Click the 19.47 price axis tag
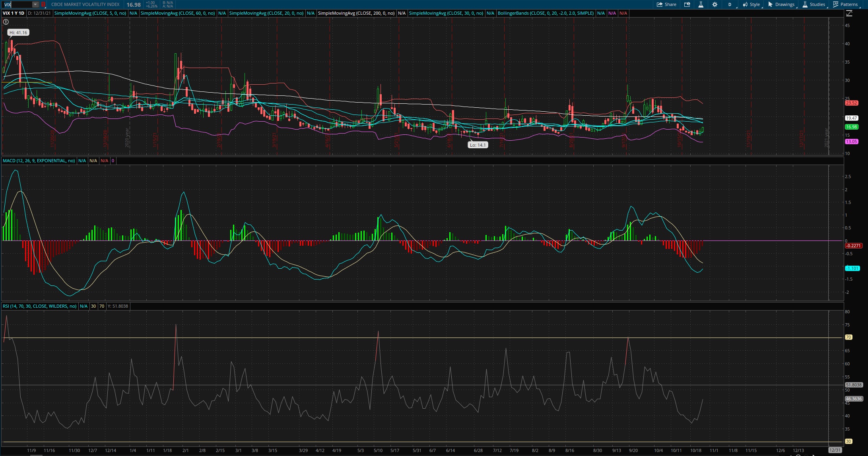Screen dimensions: 868x456 tap(851, 118)
